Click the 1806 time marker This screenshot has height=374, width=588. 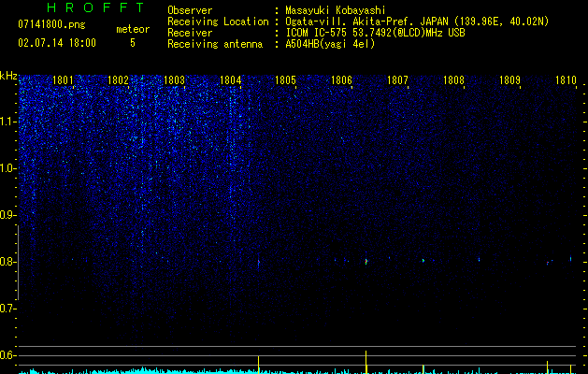pyautogui.click(x=341, y=80)
